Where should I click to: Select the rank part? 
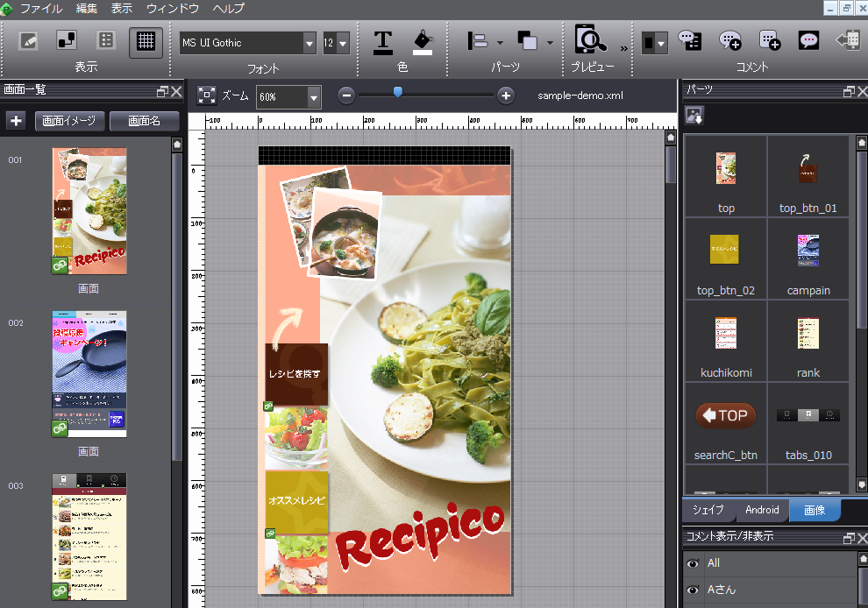tap(808, 342)
